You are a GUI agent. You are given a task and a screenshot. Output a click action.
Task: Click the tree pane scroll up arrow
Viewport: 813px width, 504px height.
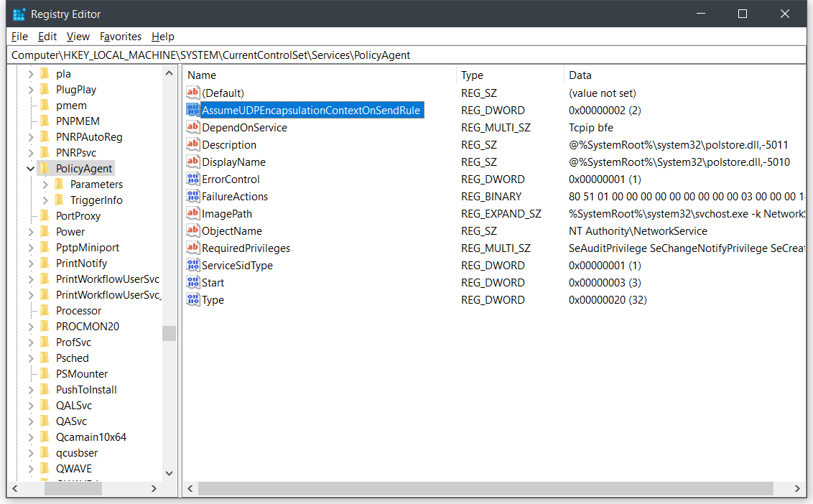(169, 73)
